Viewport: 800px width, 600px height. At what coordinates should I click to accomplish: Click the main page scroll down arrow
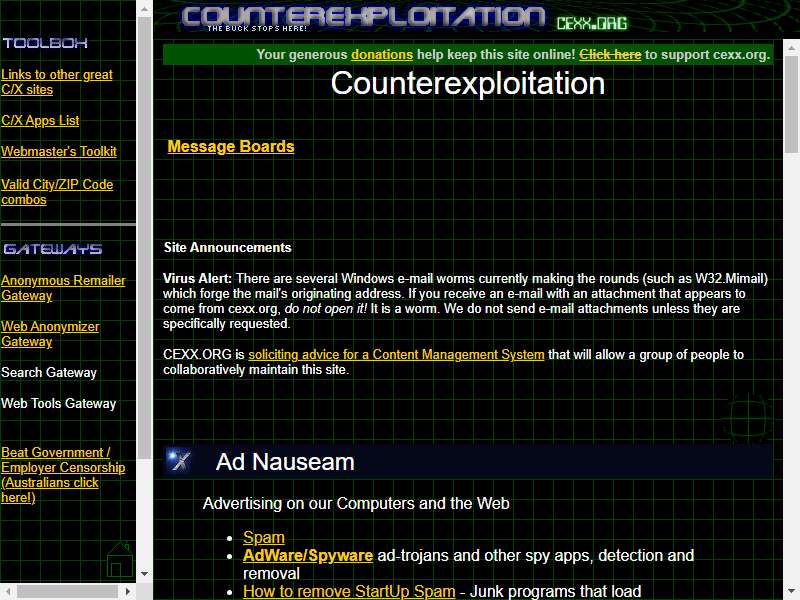[x=791, y=592]
